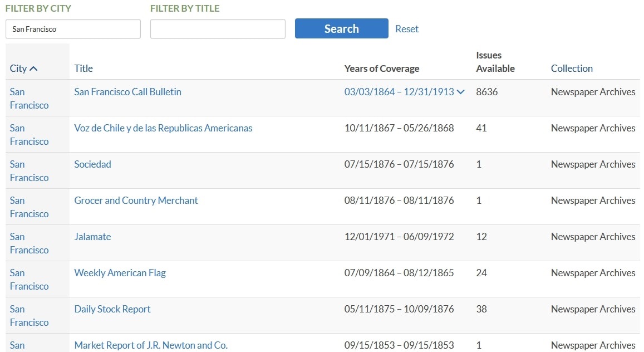644x352 pixels.
Task: Click the blue Search button
Action: tap(341, 29)
